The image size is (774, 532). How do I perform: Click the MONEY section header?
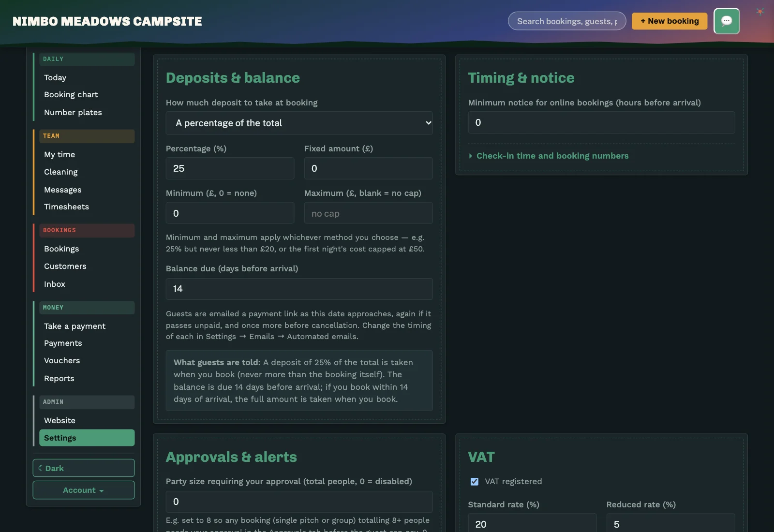pyautogui.click(x=87, y=308)
